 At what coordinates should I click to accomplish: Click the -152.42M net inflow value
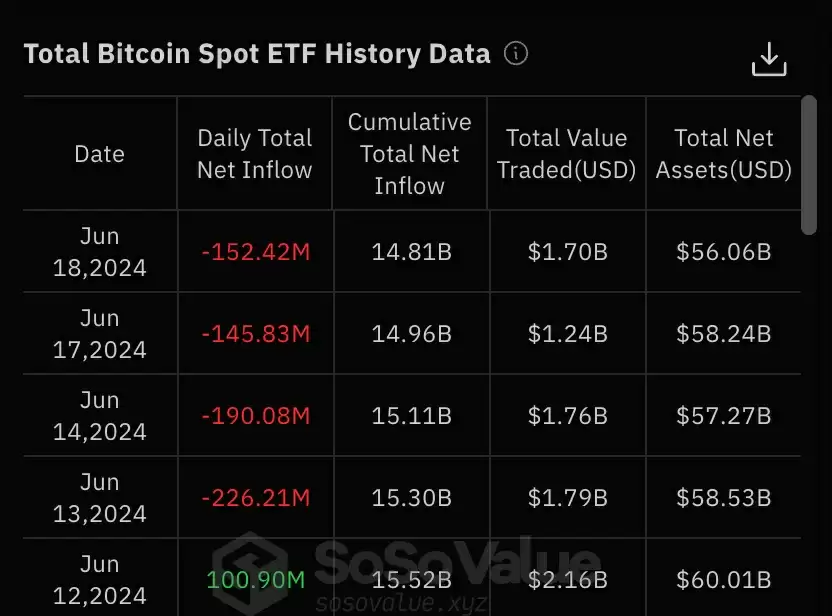pyautogui.click(x=256, y=252)
